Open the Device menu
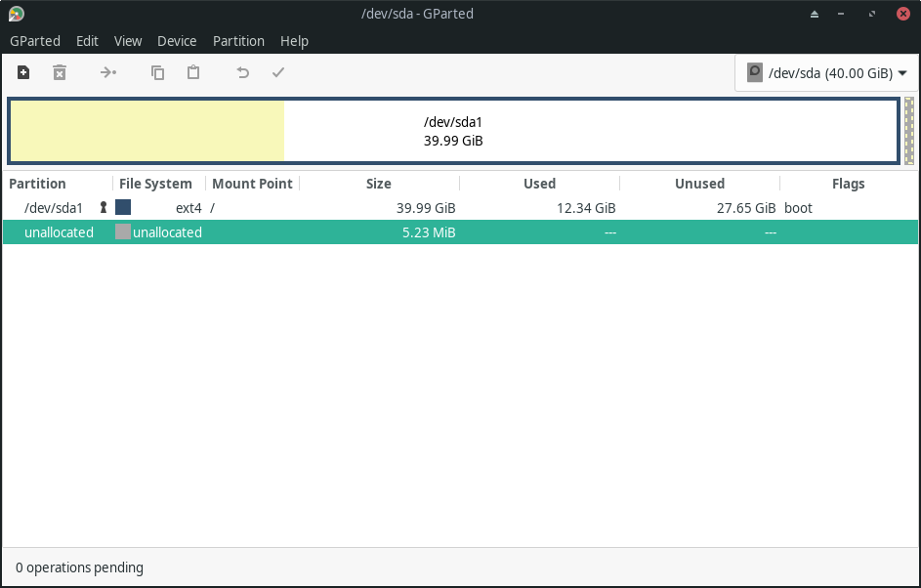Screen dimensions: 921x588 pos(177,41)
